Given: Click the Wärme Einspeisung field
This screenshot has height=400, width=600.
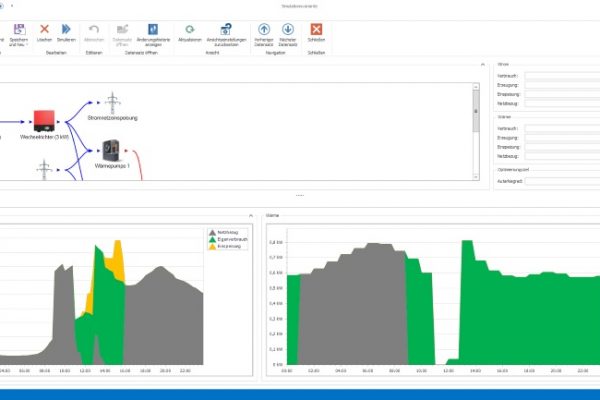Looking at the screenshot, I should point(562,147).
